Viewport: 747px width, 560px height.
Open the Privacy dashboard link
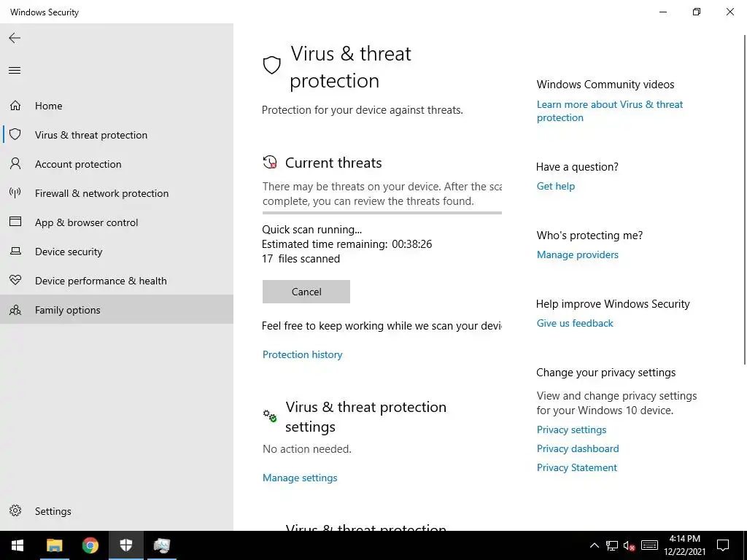coord(578,448)
